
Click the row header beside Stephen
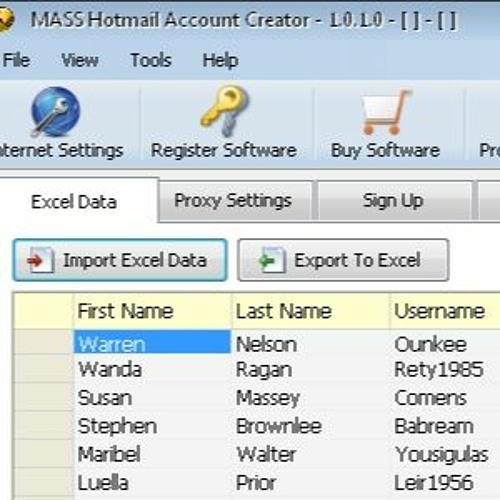[43, 425]
